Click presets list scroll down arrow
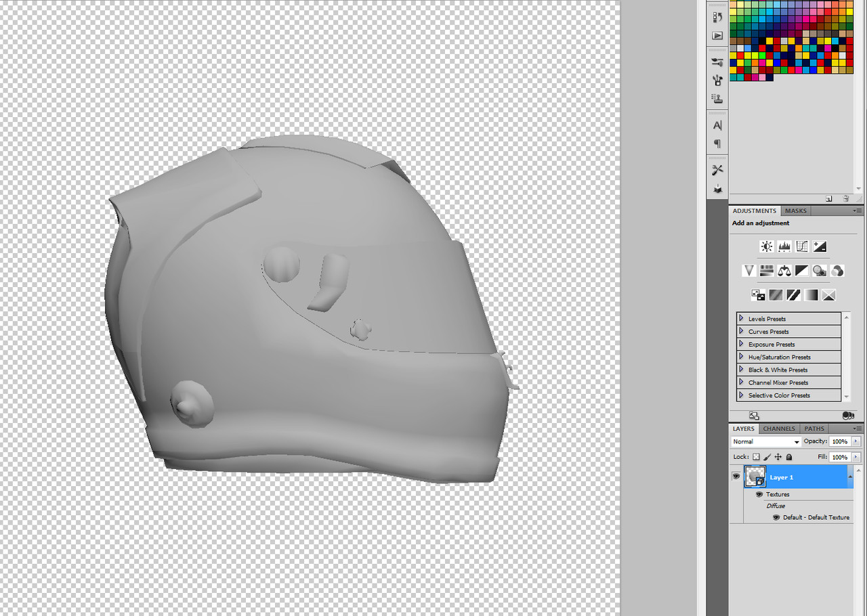The height and width of the screenshot is (616, 867). coord(845,397)
